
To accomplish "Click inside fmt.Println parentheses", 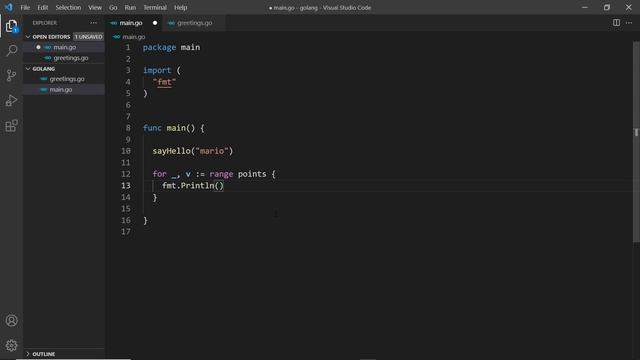I will [219, 186].
